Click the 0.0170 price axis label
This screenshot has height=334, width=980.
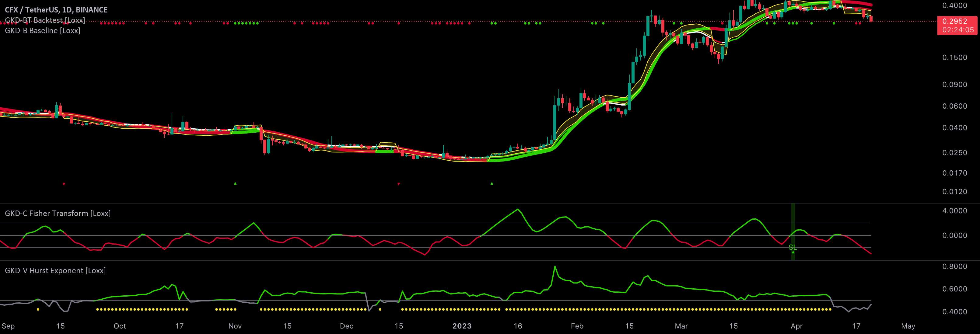954,173
